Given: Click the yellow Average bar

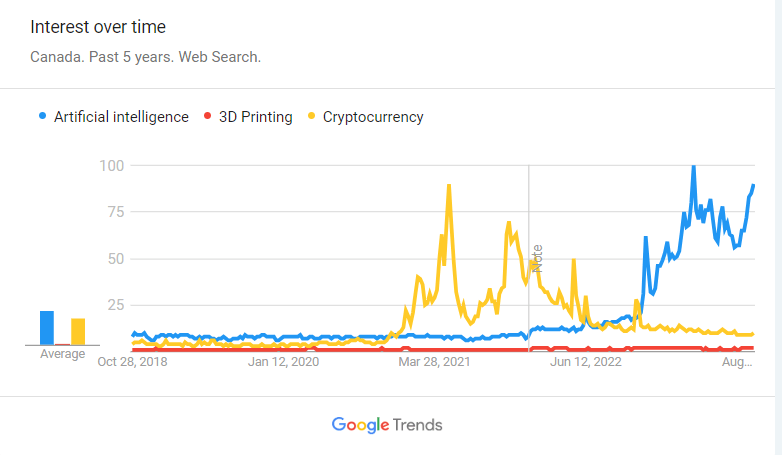Looking at the screenshot, I should point(78,331).
